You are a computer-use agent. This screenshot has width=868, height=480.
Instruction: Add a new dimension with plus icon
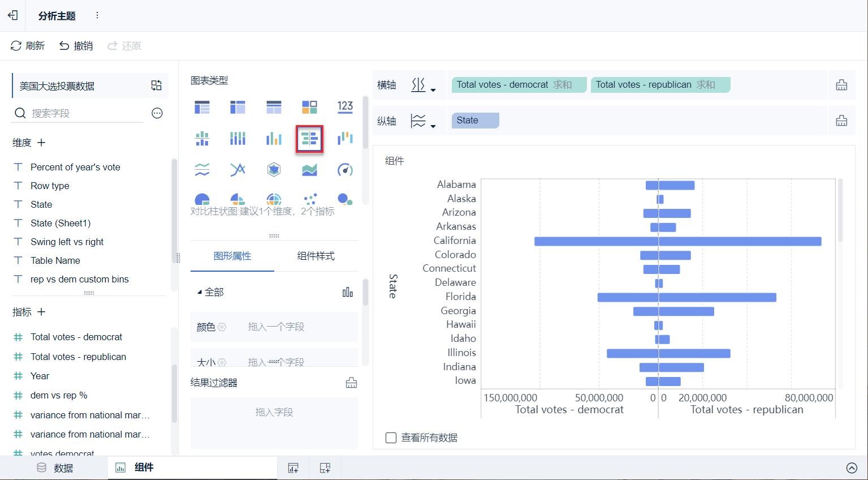pos(41,143)
